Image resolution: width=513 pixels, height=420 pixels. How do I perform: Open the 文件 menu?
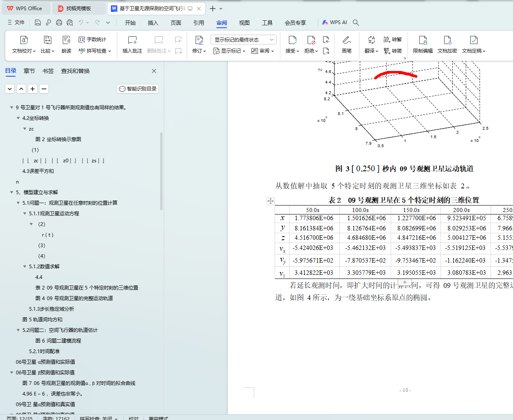[x=16, y=22]
